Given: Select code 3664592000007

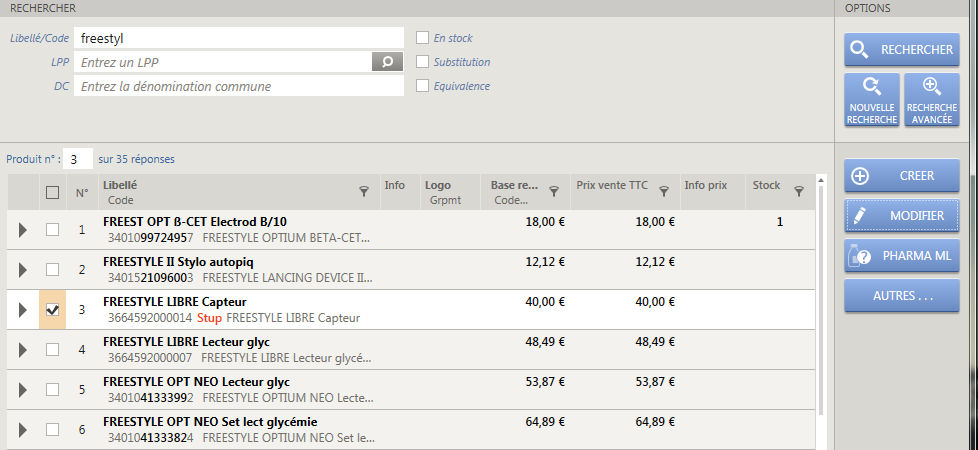Looking at the screenshot, I should [150, 358].
